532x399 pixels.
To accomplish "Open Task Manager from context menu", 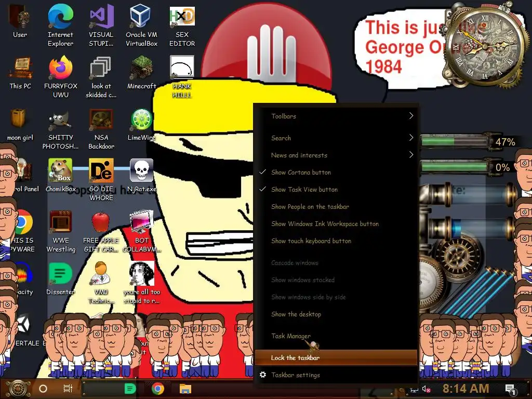I will click(336, 336).
